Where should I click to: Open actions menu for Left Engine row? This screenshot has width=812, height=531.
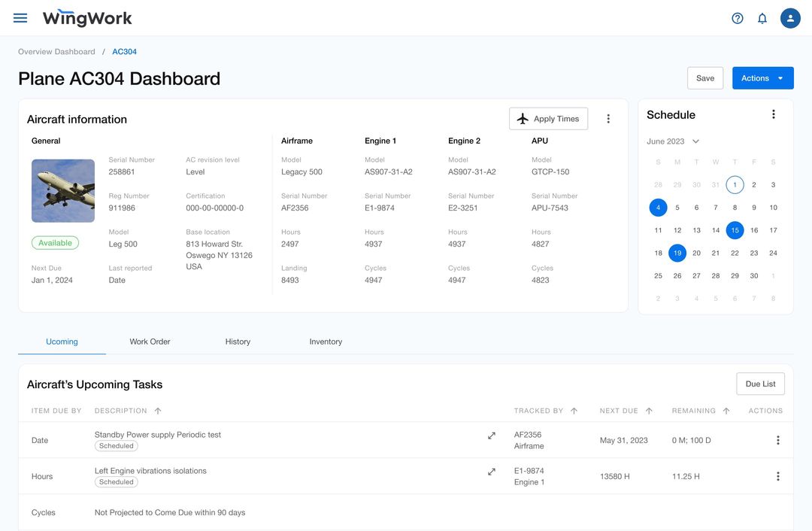pos(778,476)
